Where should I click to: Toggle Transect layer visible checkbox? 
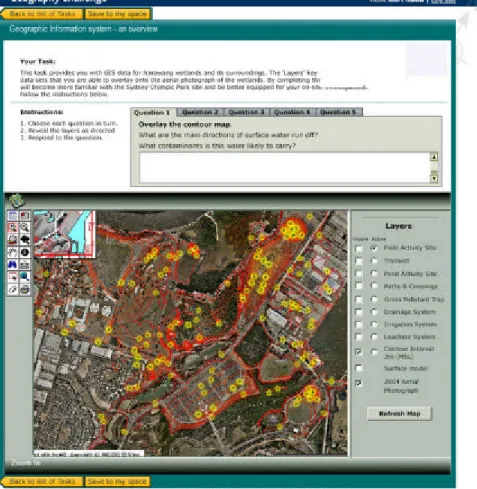(359, 261)
